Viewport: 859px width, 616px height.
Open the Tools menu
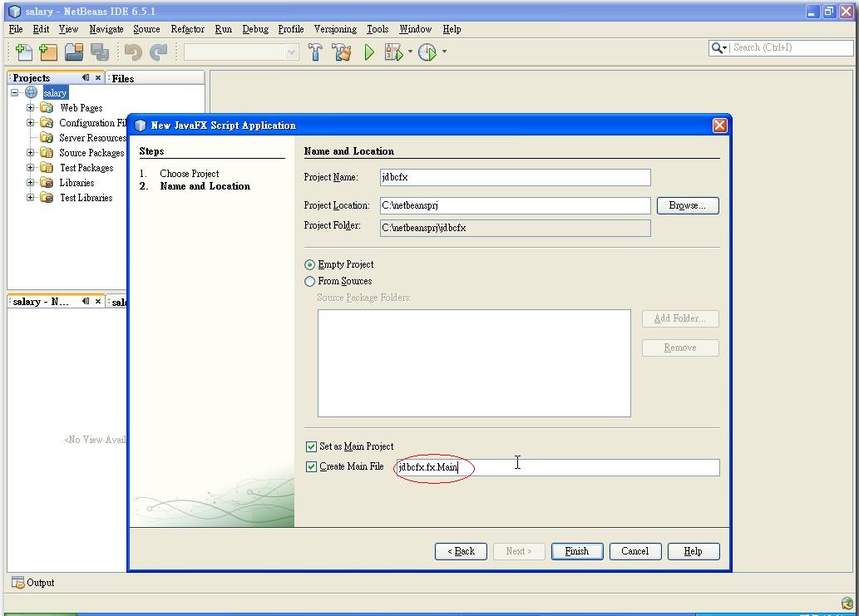click(378, 29)
